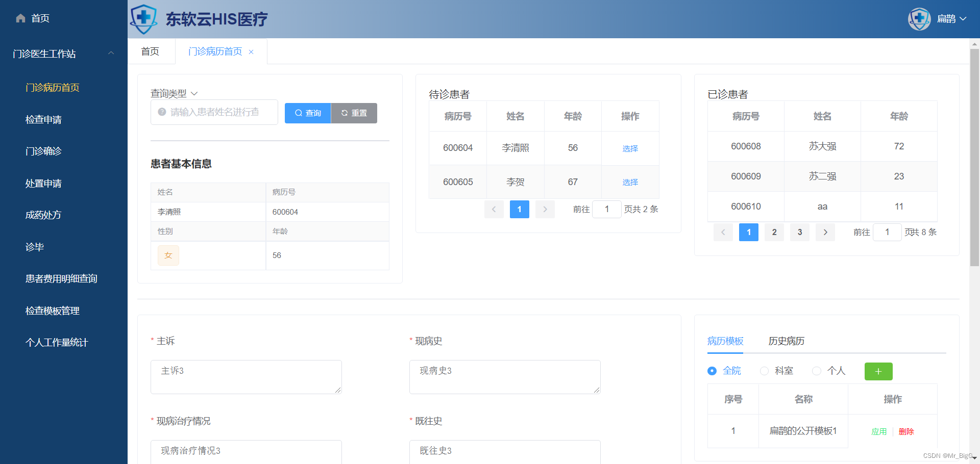Click the scrollbar down arrow
Image resolution: width=980 pixels, height=464 pixels.
pyautogui.click(x=974, y=458)
